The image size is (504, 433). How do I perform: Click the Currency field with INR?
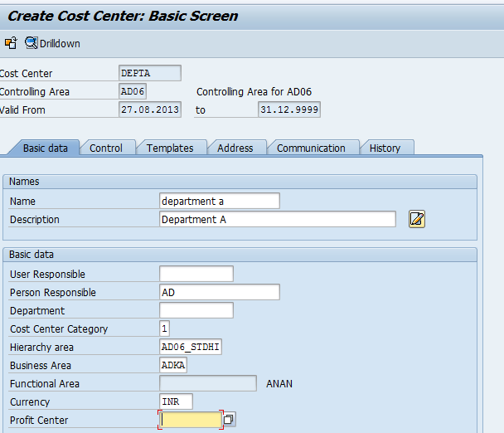pyautogui.click(x=176, y=401)
